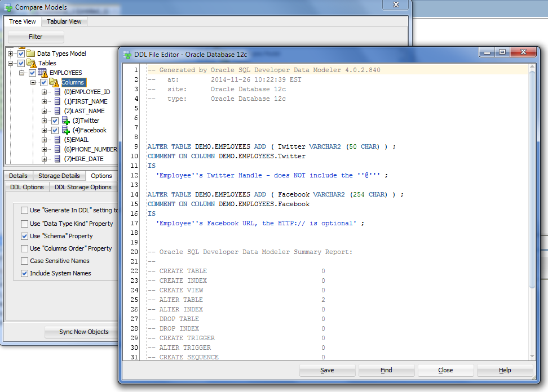Screen dimensions: 548x392
Task: Click the Facebook comment string line 17
Action: tap(260, 223)
